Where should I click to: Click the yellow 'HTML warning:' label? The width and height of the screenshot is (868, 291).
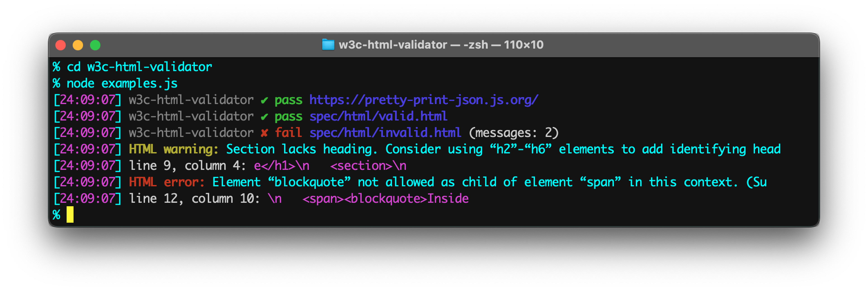point(174,149)
